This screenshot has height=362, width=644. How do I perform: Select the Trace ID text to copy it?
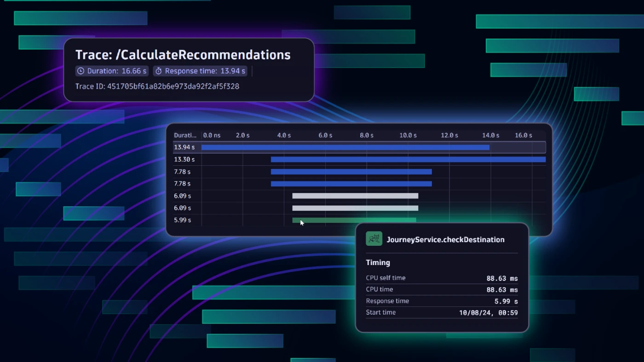[157, 86]
